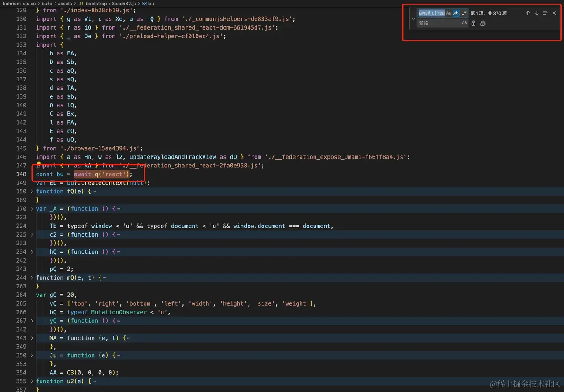The height and width of the screenshot is (392, 564).
Task: Click updatePayloadAndTrackView in line 146
Action: tap(171, 157)
